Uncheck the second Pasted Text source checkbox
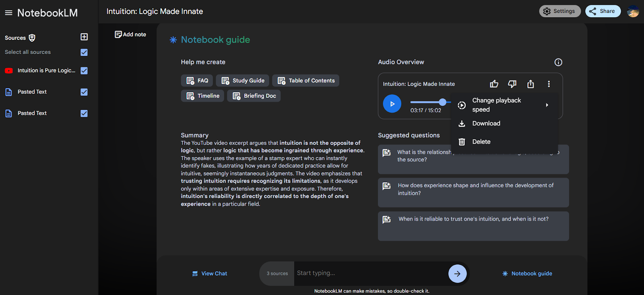This screenshot has height=295, width=644. pos(84,113)
